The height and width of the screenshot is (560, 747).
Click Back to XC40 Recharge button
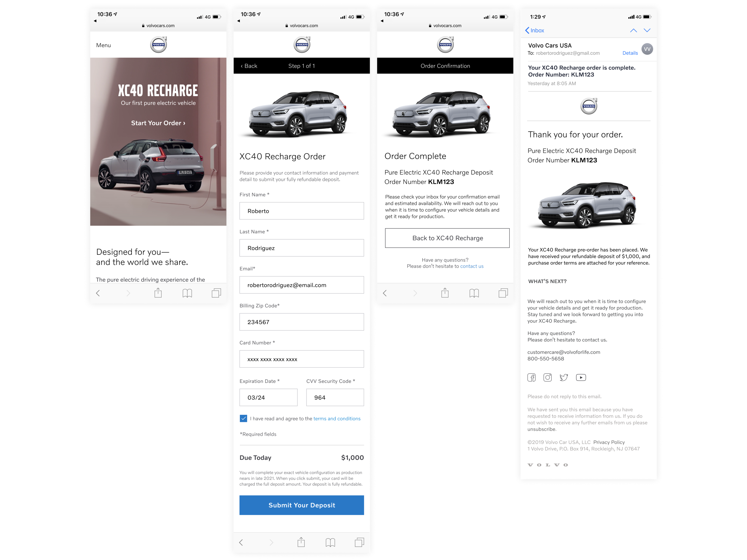click(447, 238)
